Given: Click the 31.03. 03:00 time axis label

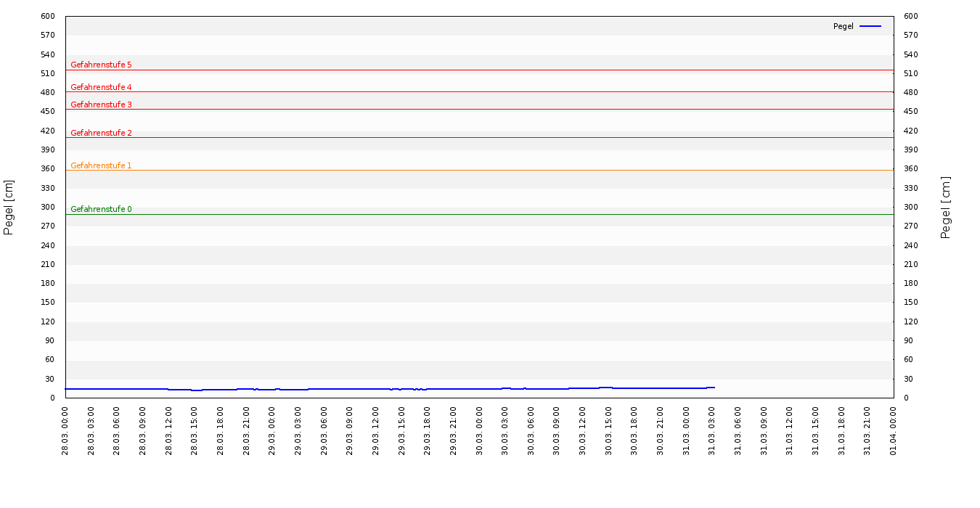Looking at the screenshot, I should [712, 430].
